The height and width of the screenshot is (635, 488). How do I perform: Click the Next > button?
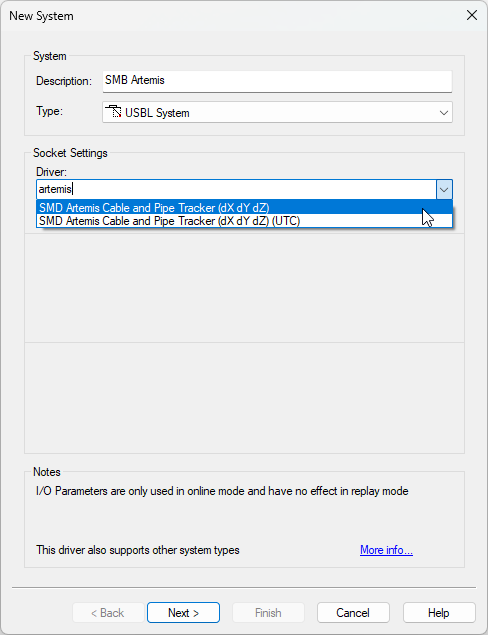183,613
